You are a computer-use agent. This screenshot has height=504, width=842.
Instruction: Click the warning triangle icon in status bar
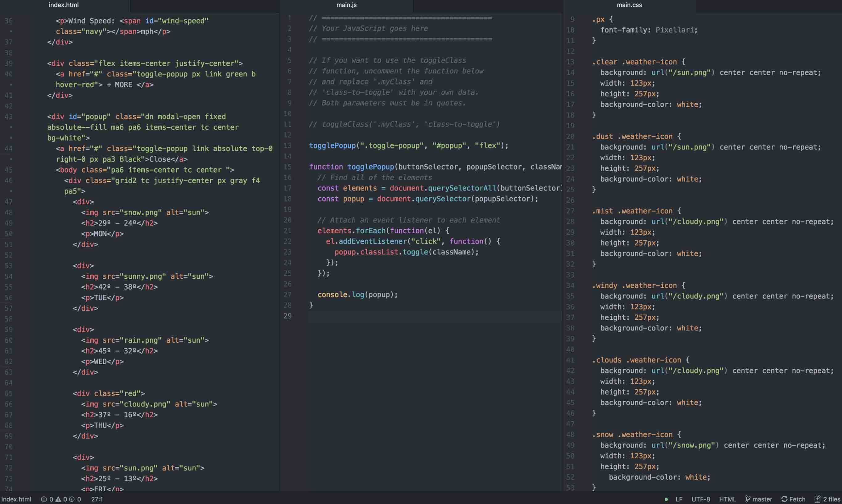(58, 499)
